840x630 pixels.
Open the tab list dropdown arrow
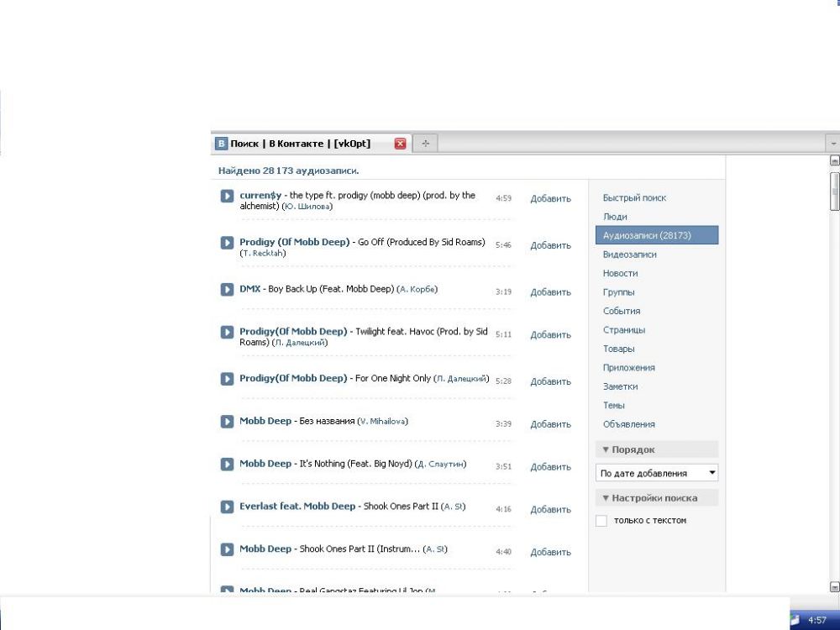point(833,144)
